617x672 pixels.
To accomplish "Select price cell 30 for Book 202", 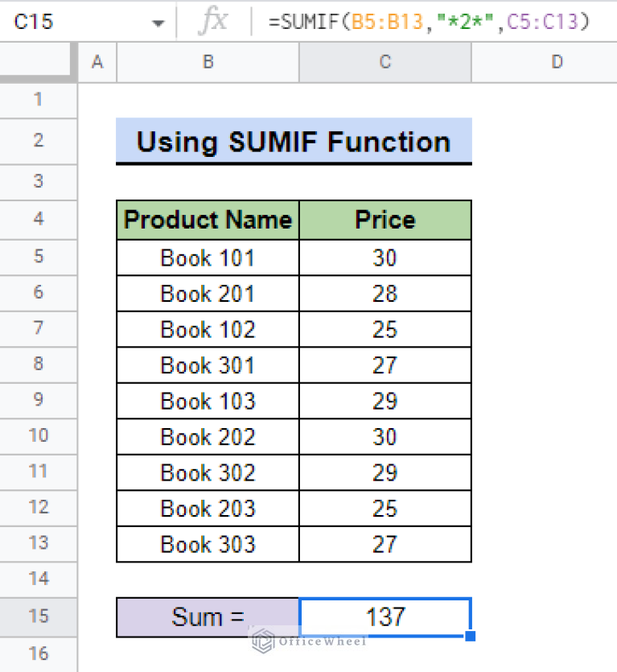I will point(385,437).
